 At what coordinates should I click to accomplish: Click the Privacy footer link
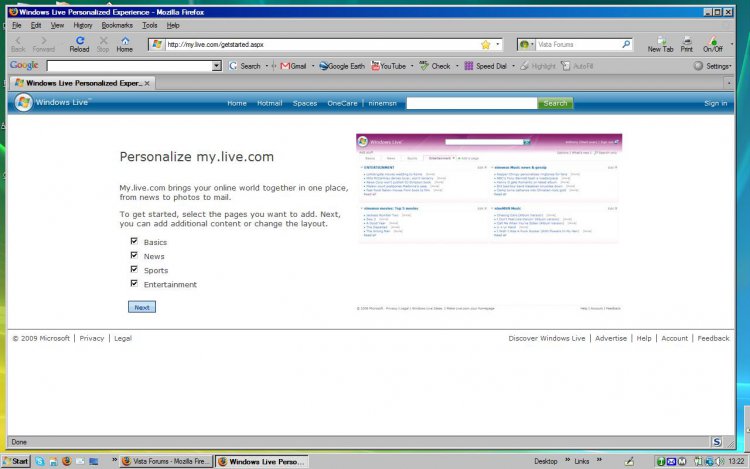(x=92, y=338)
